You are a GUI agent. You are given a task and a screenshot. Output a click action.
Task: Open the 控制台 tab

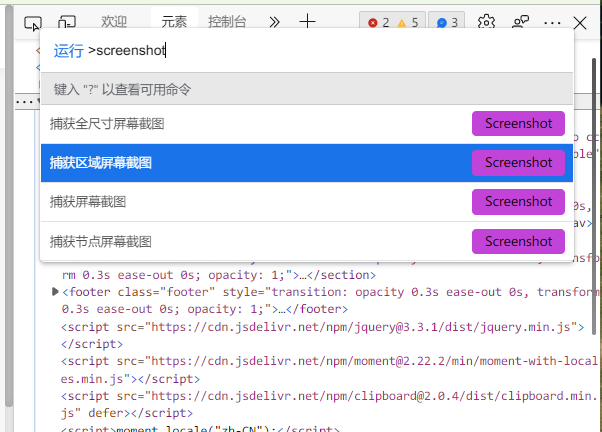click(227, 21)
